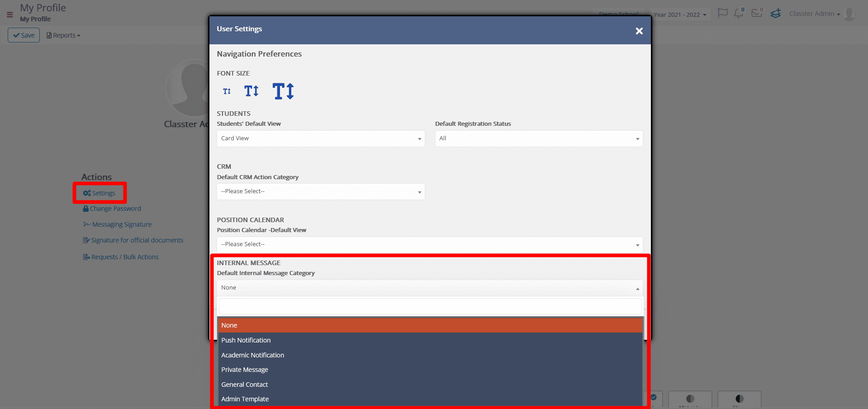Select the largest font size icon
Image resolution: width=868 pixels, height=409 pixels.
pyautogui.click(x=283, y=91)
